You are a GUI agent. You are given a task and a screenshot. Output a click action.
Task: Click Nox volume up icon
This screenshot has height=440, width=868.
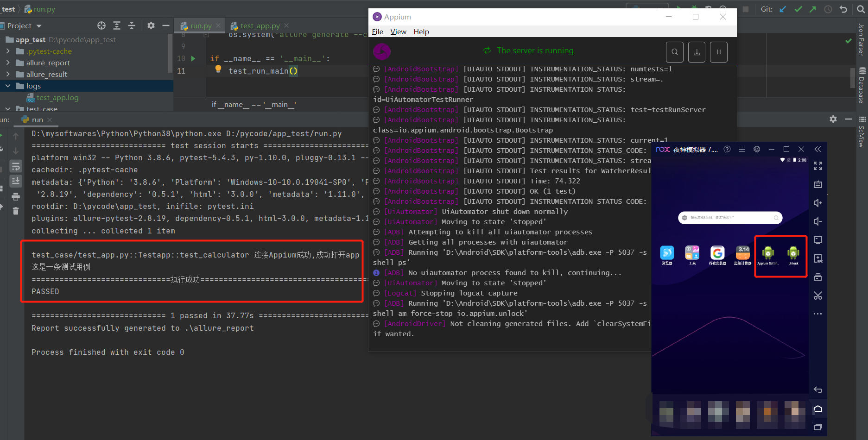[x=818, y=203]
